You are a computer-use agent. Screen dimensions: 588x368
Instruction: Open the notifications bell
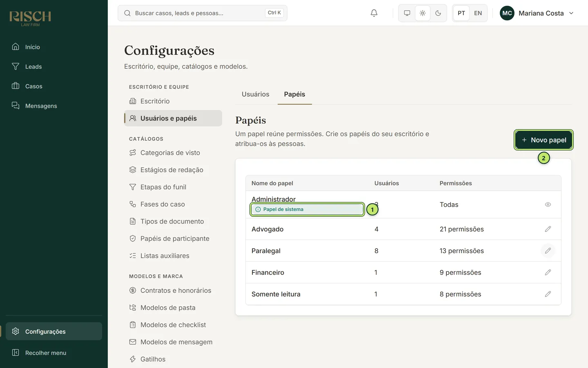374,13
